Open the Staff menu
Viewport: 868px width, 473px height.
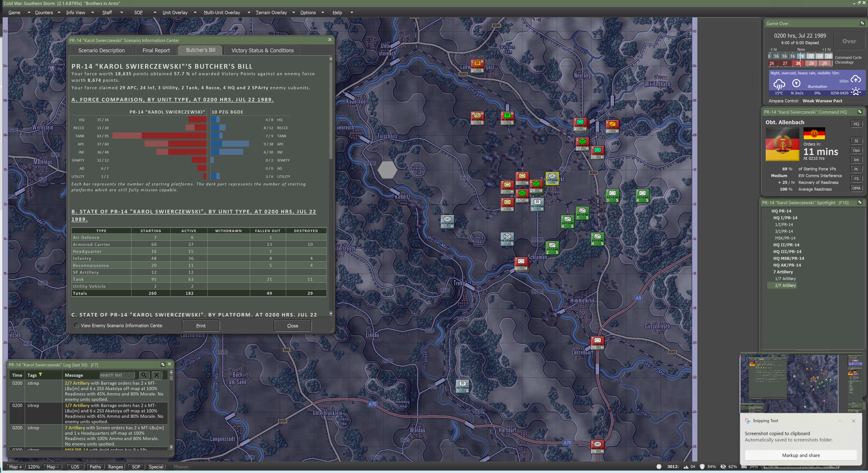click(x=107, y=12)
